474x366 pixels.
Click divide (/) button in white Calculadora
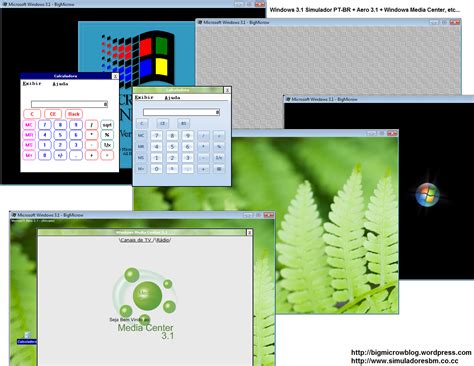92,125
